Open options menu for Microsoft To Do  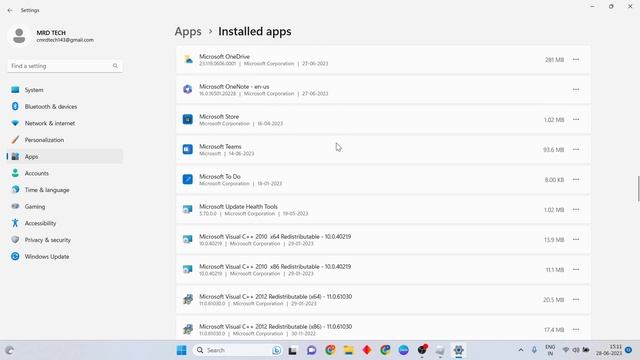pyautogui.click(x=576, y=180)
